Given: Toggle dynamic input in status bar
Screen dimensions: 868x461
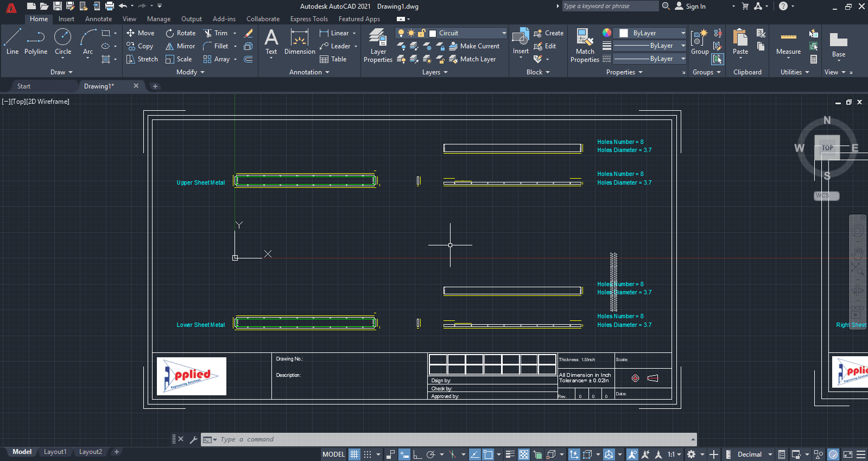Looking at the screenshot, I should click(404, 454).
